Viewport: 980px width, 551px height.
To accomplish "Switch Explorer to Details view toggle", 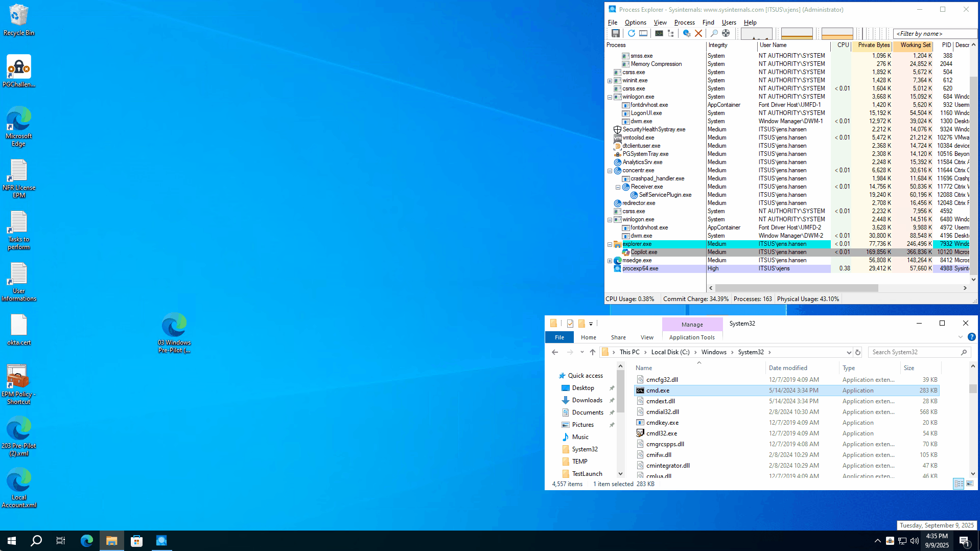I will coord(959,484).
